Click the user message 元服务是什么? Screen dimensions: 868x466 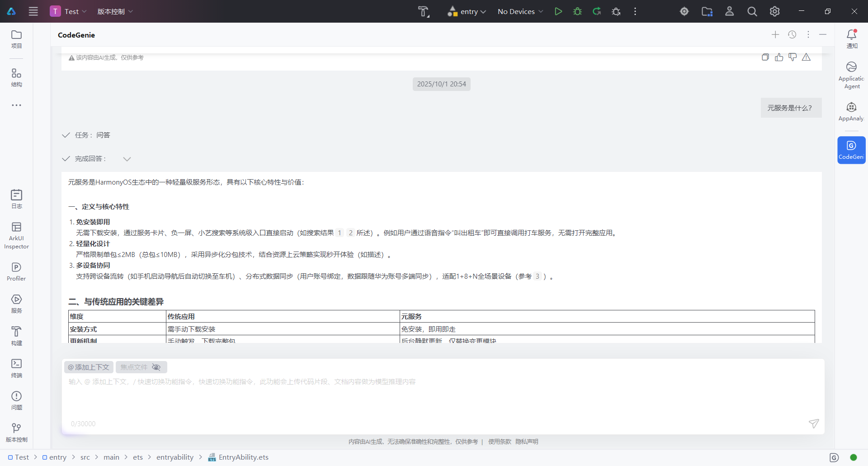pyautogui.click(x=791, y=108)
